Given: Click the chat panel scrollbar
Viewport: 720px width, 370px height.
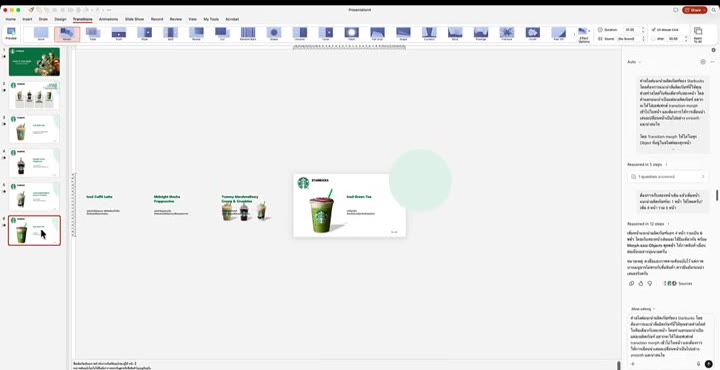Looking at the screenshot, I should 717,195.
